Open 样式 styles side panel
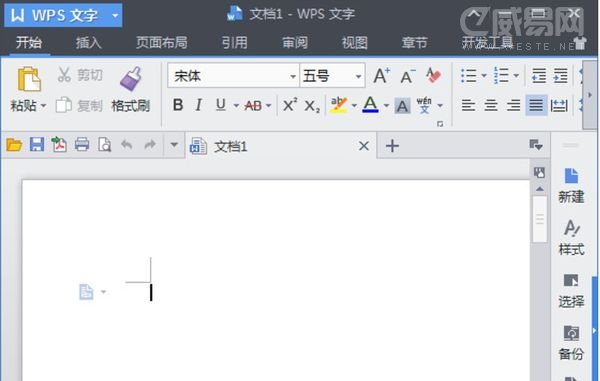The width and height of the screenshot is (600, 381). [x=571, y=238]
